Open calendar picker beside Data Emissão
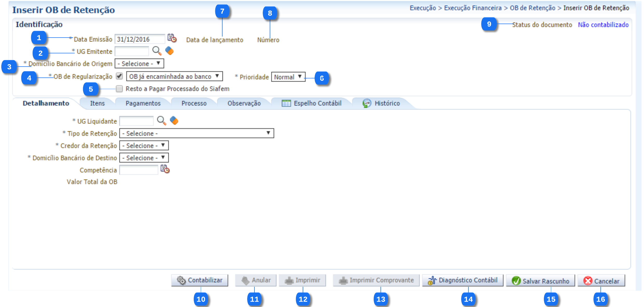The image size is (644, 307). coord(172,38)
